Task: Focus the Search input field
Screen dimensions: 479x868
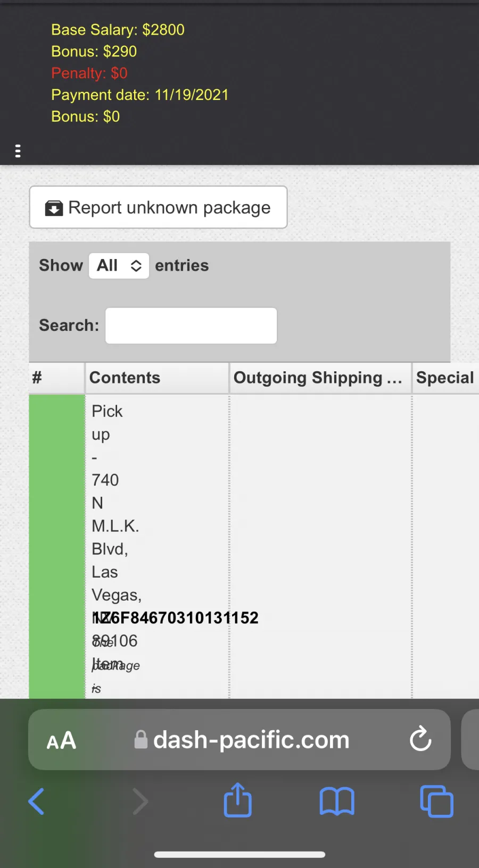Action: coord(191,325)
